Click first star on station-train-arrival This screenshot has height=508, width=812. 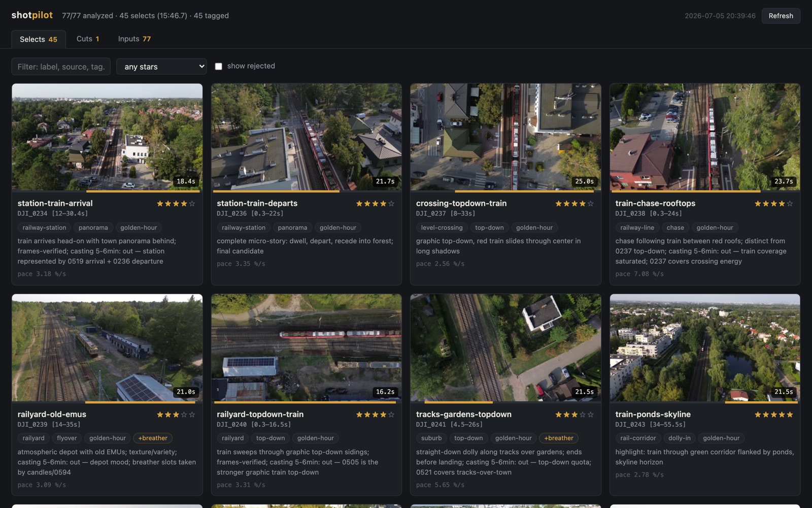(160, 204)
